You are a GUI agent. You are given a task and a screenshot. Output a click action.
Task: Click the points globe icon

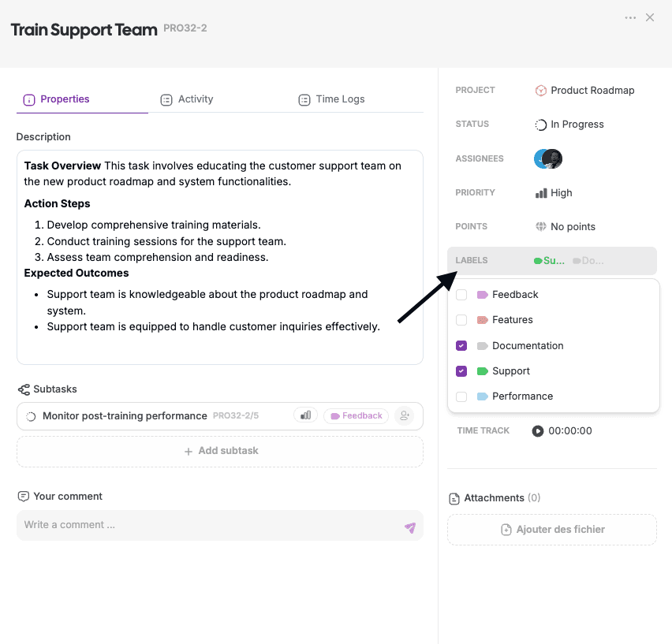pyautogui.click(x=541, y=226)
